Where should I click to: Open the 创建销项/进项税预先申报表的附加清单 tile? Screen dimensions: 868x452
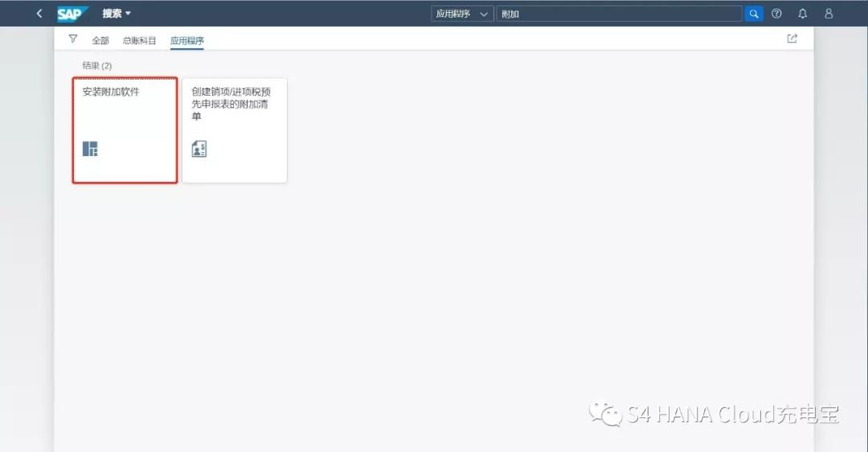click(x=235, y=130)
